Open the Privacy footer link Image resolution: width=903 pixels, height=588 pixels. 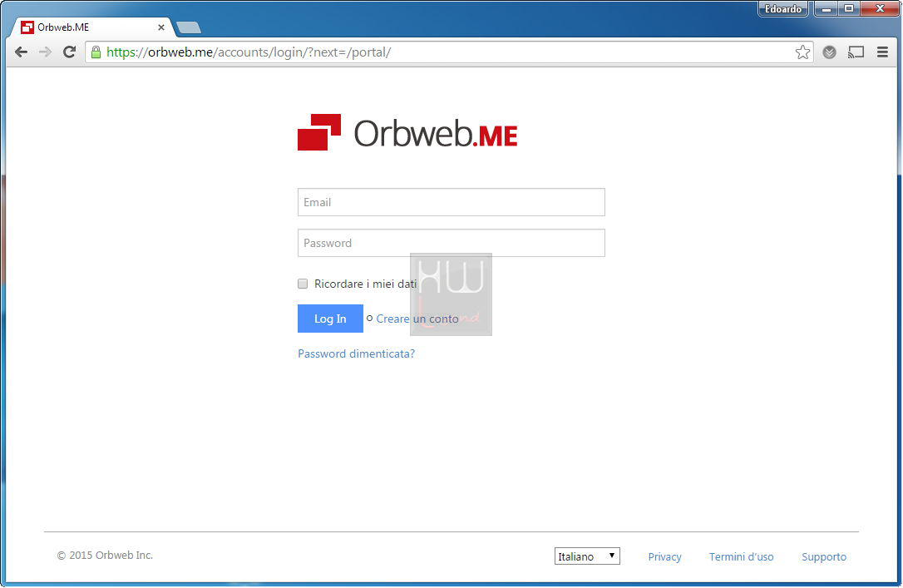coord(664,557)
